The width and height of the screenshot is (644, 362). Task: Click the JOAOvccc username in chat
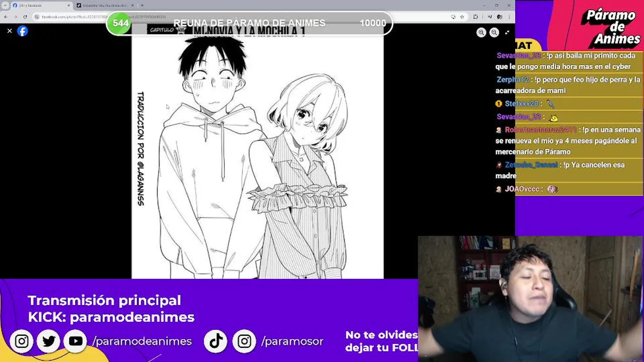522,189
